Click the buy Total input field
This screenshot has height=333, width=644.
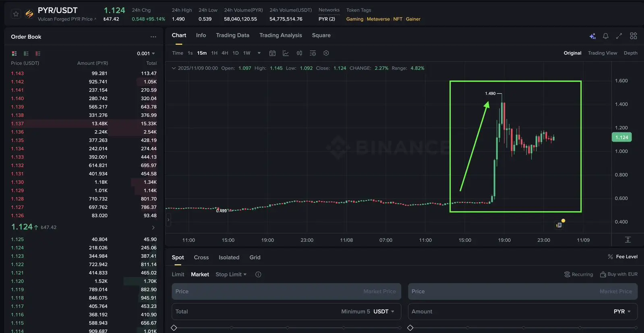click(286, 312)
